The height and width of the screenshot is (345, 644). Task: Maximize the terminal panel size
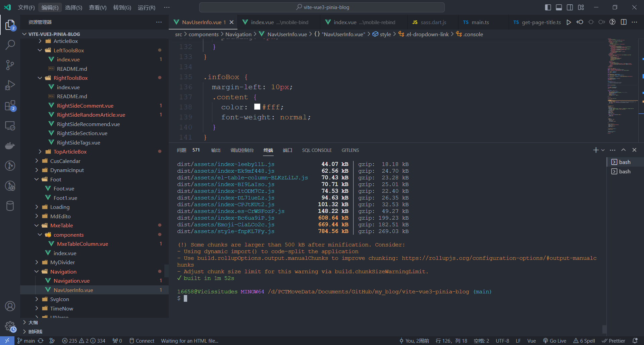coord(624,150)
